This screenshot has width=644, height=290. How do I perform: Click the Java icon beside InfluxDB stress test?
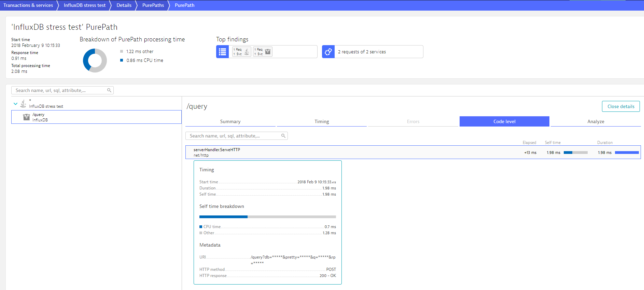coord(23,103)
